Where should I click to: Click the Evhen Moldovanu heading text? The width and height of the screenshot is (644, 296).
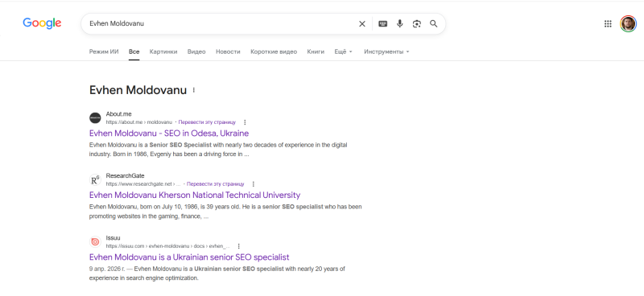[x=138, y=90]
